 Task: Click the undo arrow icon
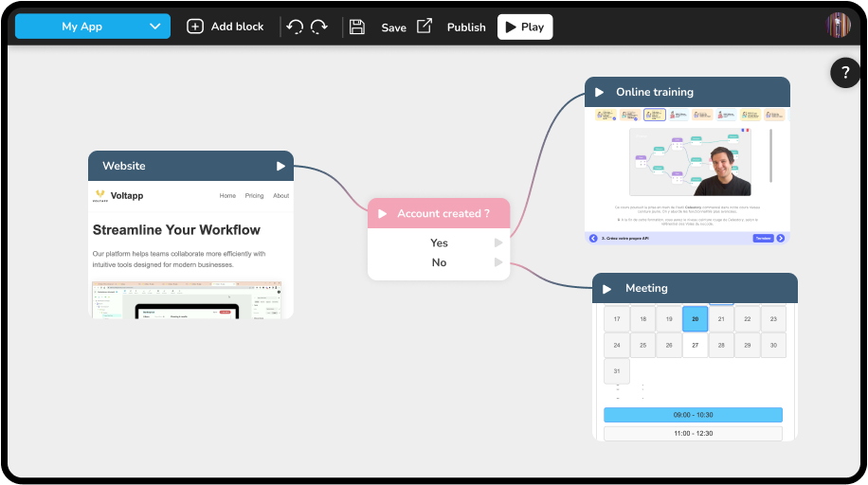[295, 27]
